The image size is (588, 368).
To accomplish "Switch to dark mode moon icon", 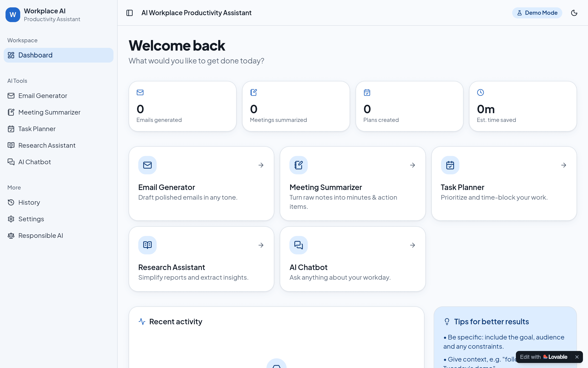I will pyautogui.click(x=574, y=13).
